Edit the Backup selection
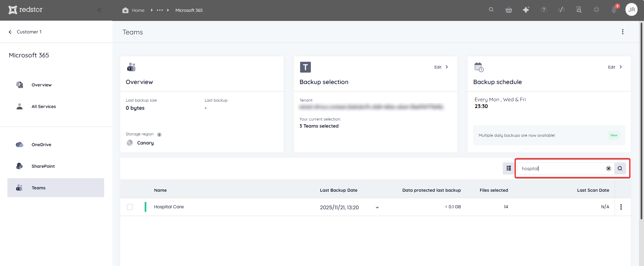Image resolution: width=644 pixels, height=266 pixels. [x=441, y=67]
